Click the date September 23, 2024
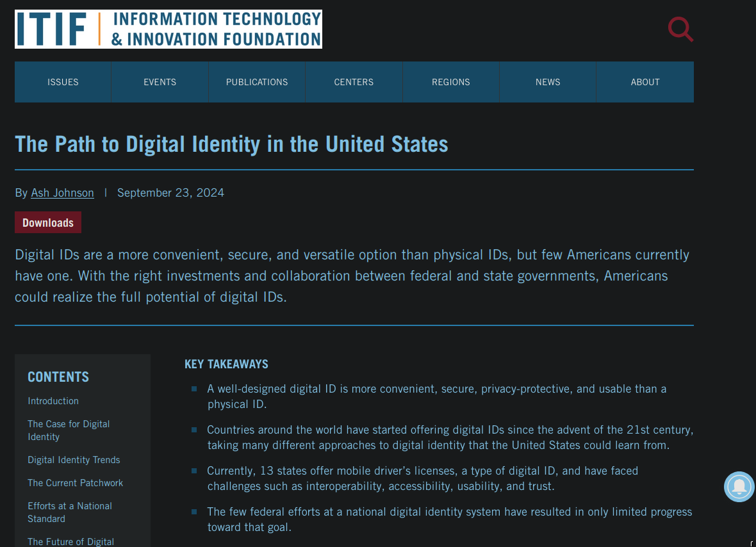756x547 pixels. click(x=170, y=193)
